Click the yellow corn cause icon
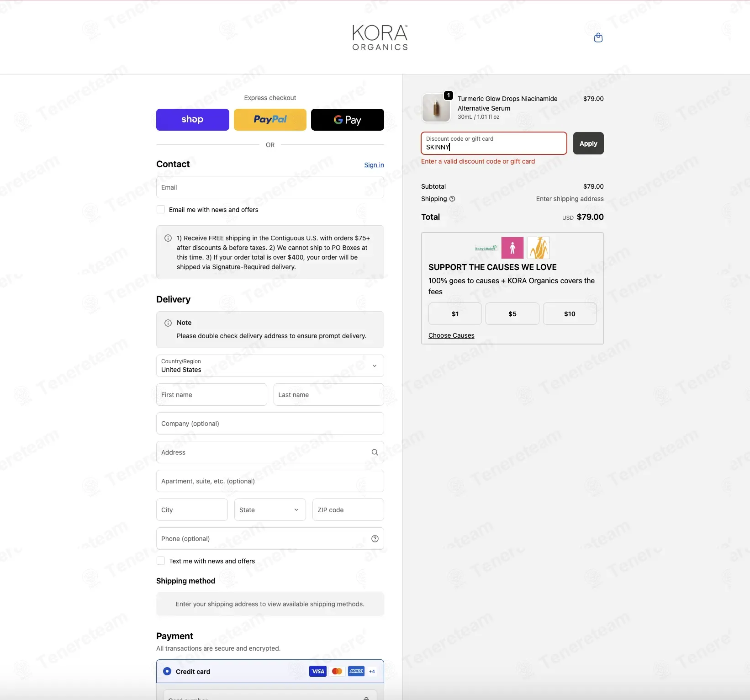Image resolution: width=750 pixels, height=700 pixels. pyautogui.click(x=539, y=248)
